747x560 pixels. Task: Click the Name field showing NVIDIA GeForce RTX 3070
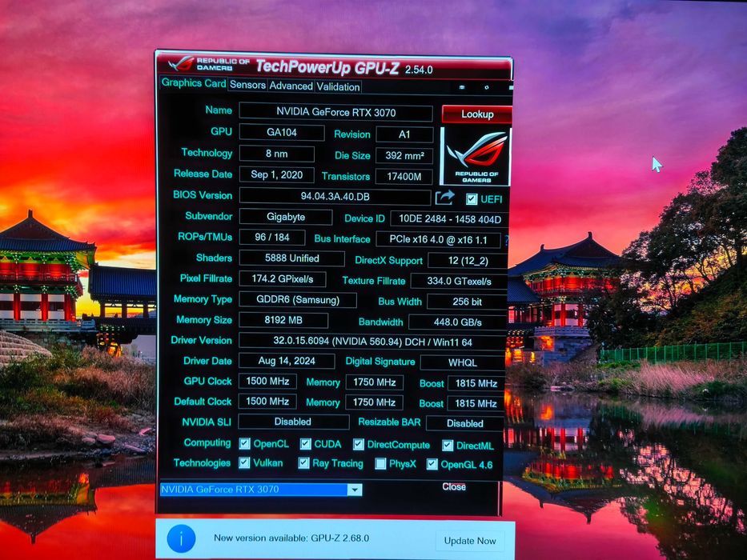335,113
